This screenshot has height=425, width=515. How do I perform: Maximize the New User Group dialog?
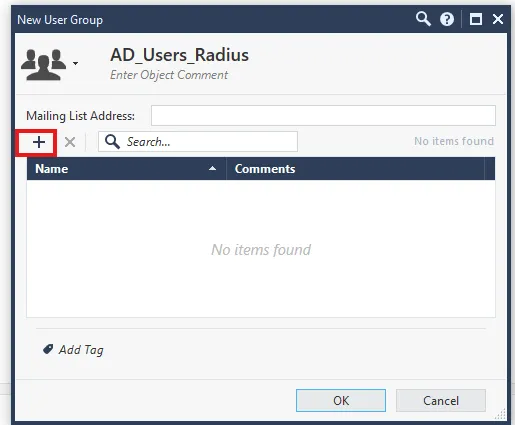476,19
